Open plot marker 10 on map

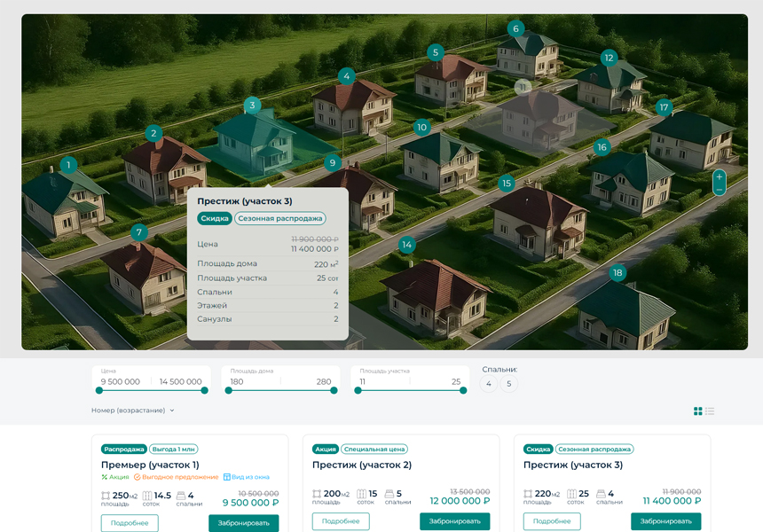tap(422, 128)
